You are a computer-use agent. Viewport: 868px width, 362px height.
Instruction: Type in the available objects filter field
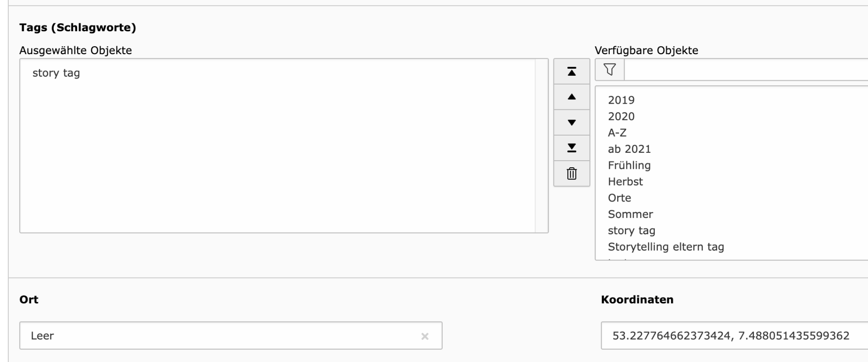pos(746,69)
